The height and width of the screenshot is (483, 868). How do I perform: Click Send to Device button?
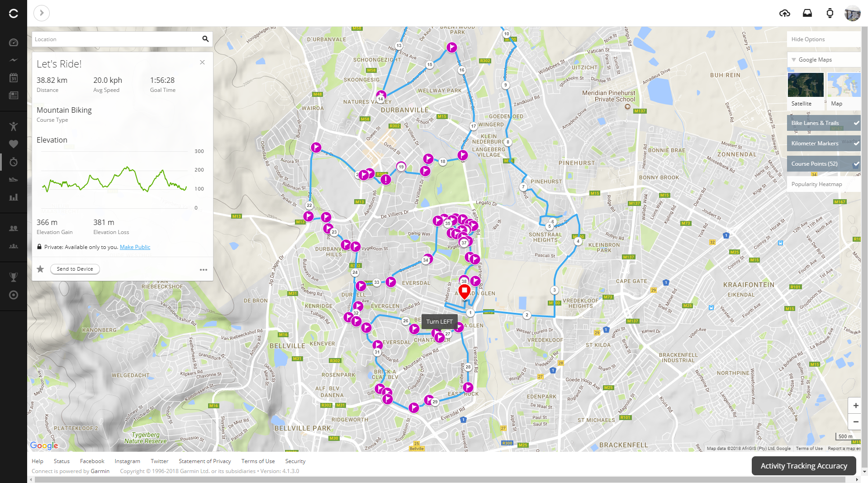point(75,269)
